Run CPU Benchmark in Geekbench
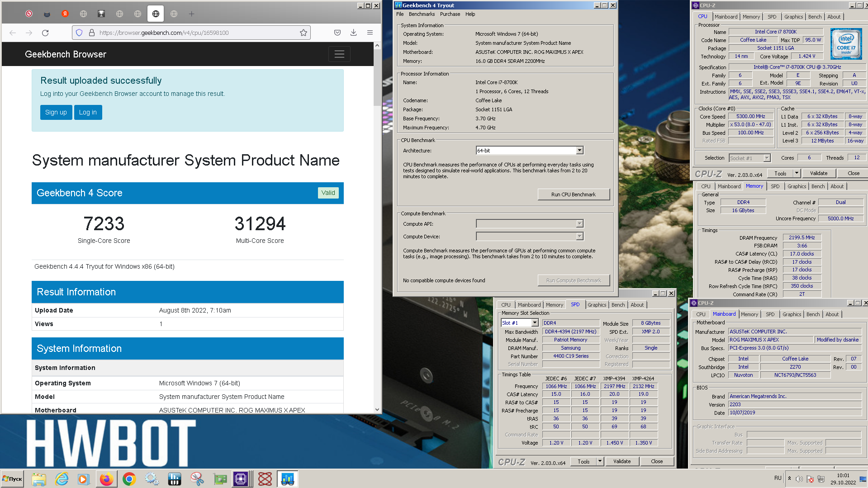The width and height of the screenshot is (868, 488). pyautogui.click(x=574, y=194)
